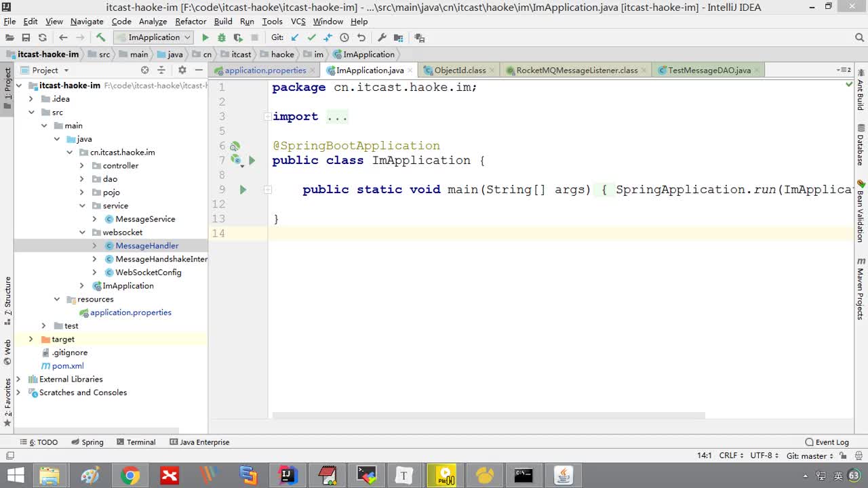The width and height of the screenshot is (868, 488).
Task: Click the scroll from source target icon
Action: pos(144,70)
